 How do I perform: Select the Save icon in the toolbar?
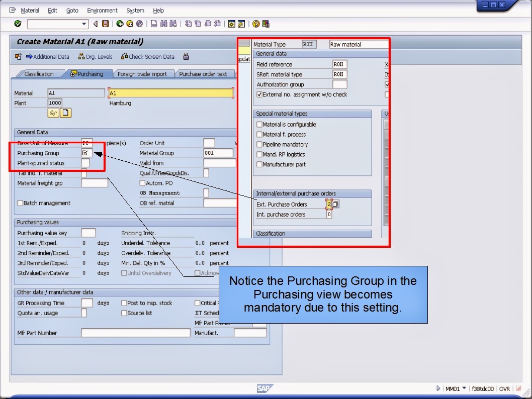pyautogui.click(x=104, y=24)
